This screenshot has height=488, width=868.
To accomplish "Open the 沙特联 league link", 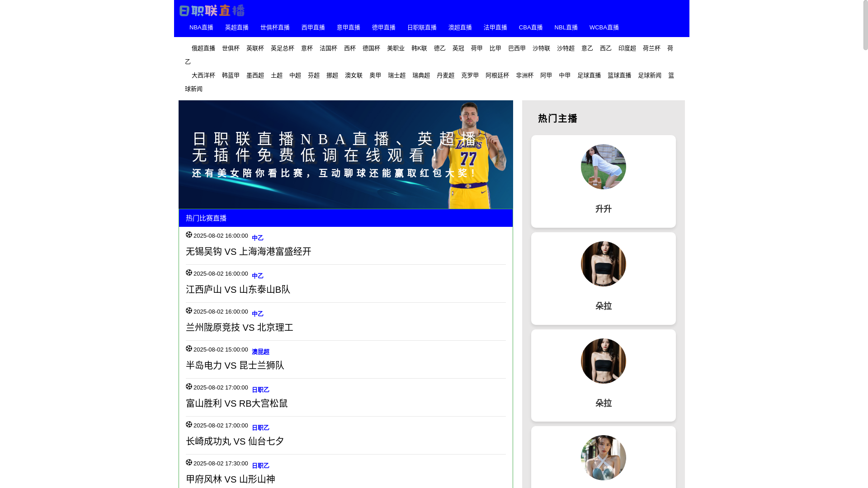I will [x=541, y=48].
